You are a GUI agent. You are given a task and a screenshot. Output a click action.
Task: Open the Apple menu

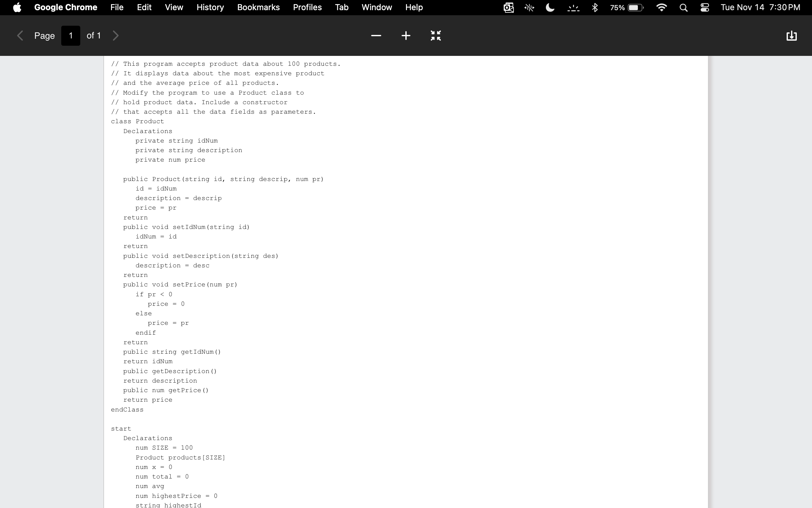point(17,7)
